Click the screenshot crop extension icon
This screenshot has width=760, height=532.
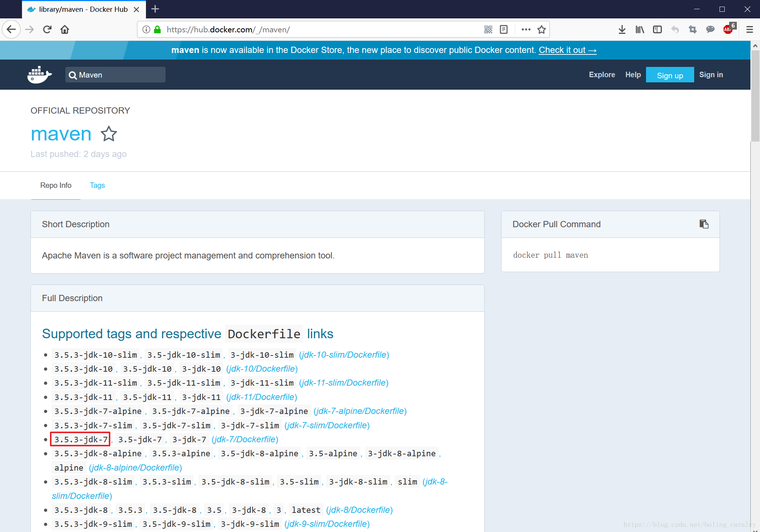coord(693,29)
